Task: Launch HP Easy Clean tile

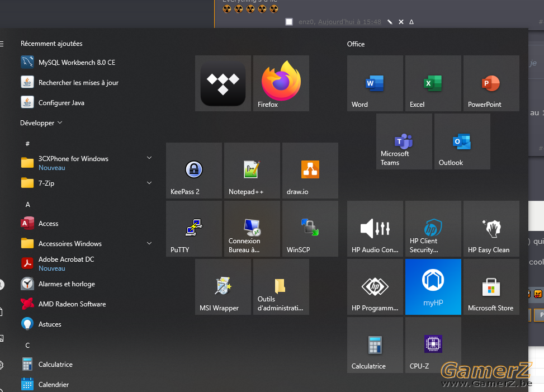Action: [491, 229]
